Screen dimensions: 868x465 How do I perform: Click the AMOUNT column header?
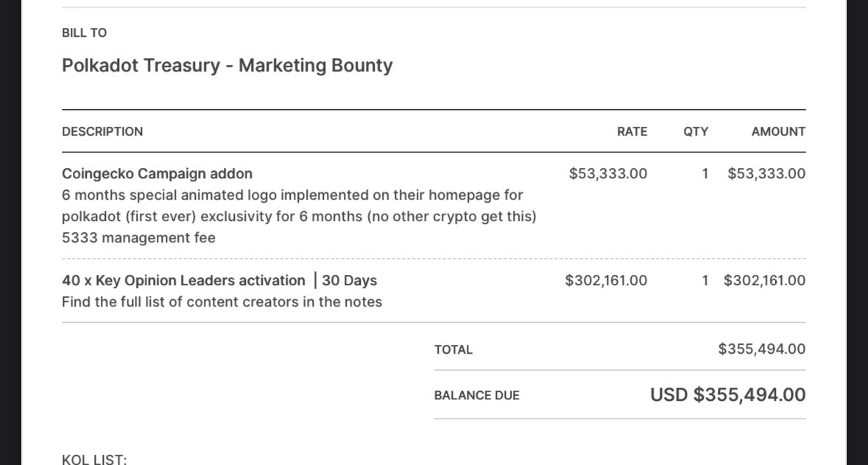click(x=777, y=132)
